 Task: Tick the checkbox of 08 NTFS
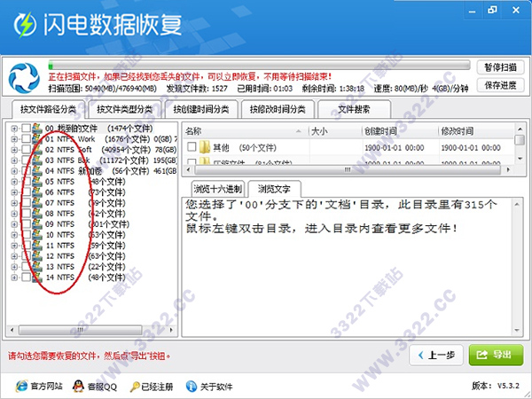tap(26, 214)
